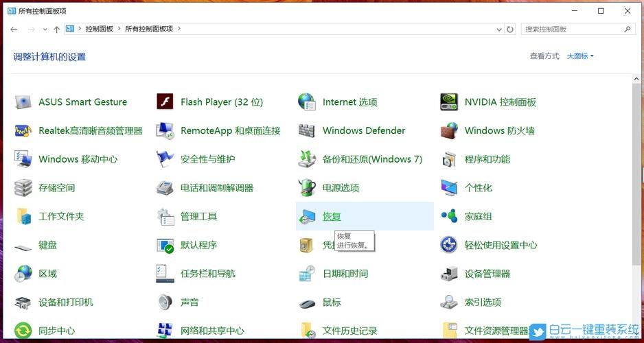
Task: Open the 轻松使用设置中心 icon
Action: 449,245
